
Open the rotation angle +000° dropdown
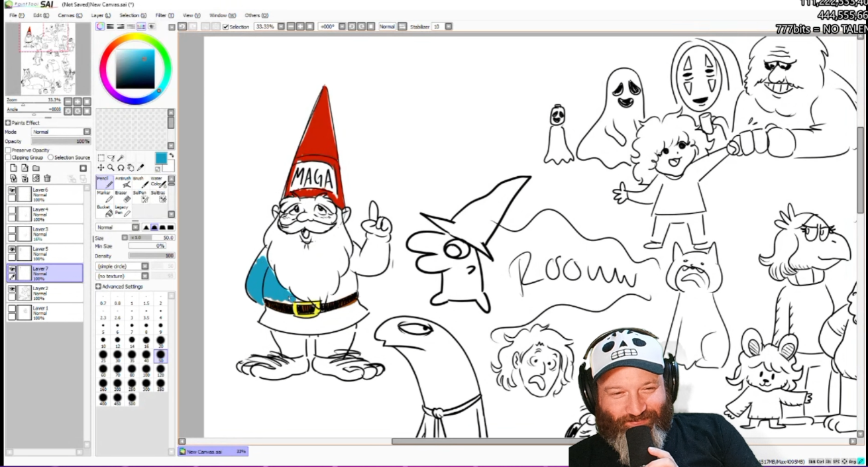click(343, 26)
